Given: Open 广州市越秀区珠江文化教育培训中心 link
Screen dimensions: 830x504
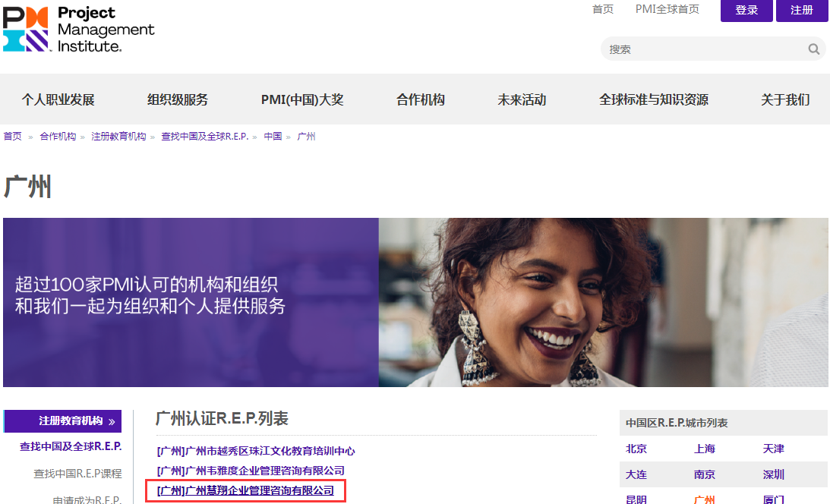Looking at the screenshot, I should (x=256, y=451).
